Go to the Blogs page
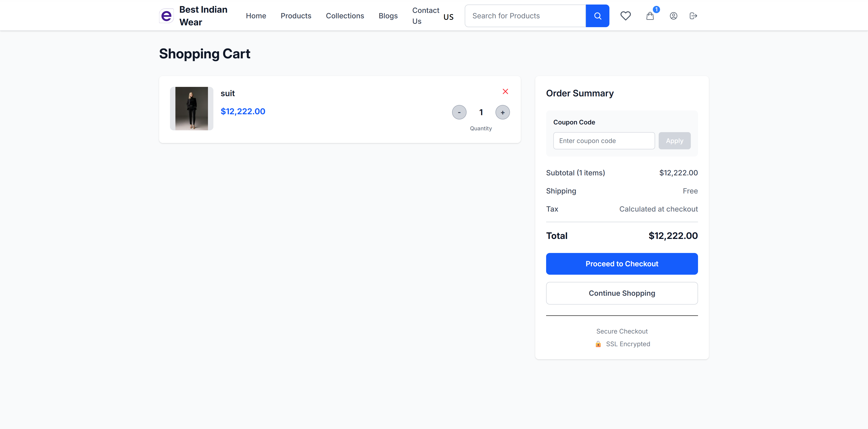 pyautogui.click(x=388, y=16)
